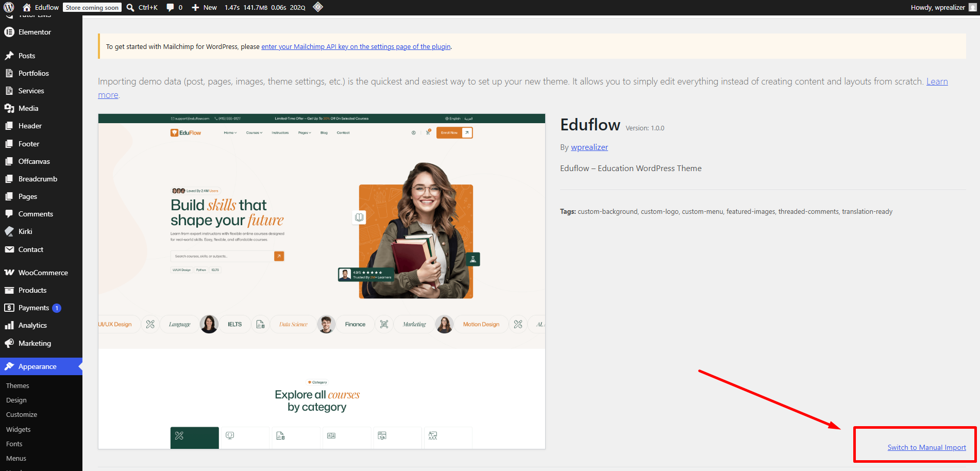980x471 pixels.
Task: Select Widgets submenu item
Action: coord(19,429)
